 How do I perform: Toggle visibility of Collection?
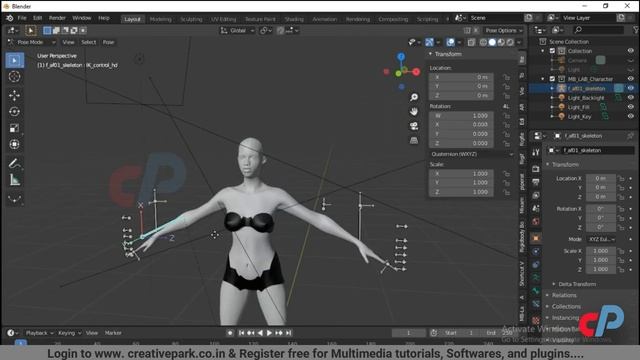point(631,51)
